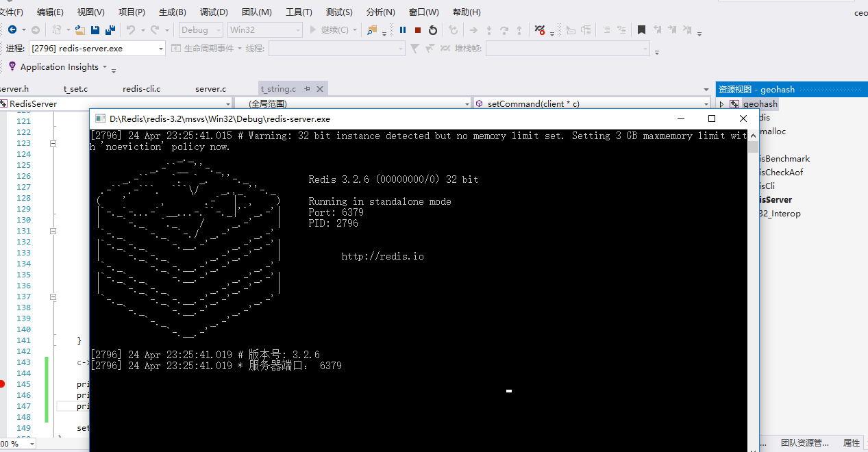Click the redo arrow icon

[155, 29]
